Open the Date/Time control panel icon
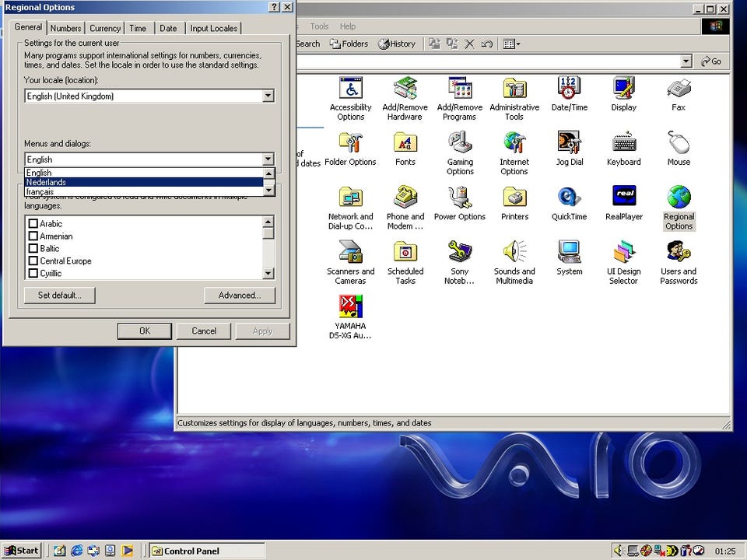 pos(570,94)
